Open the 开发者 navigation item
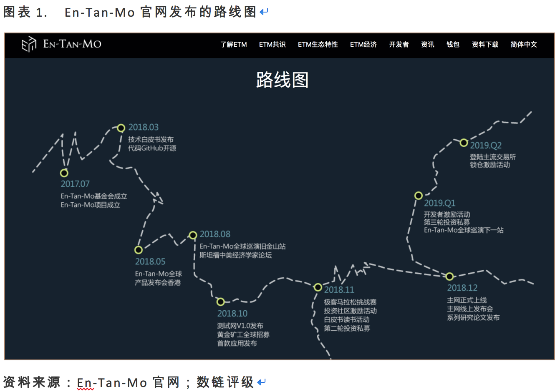The image size is (560, 392). (399, 45)
